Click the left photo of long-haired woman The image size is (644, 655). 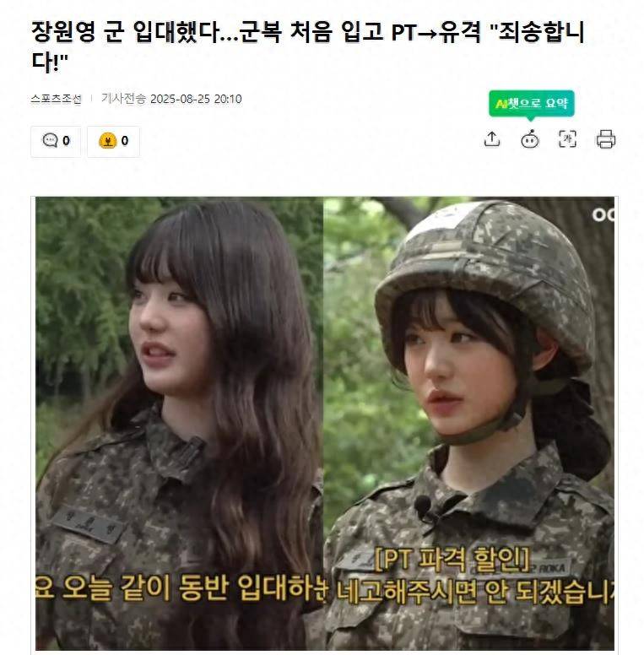coord(179,423)
